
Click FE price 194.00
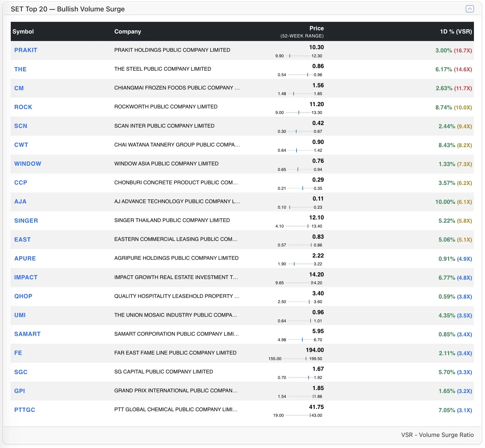point(315,350)
